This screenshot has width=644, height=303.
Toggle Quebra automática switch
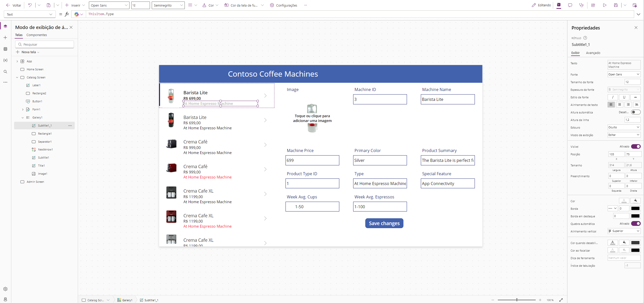[x=636, y=224]
